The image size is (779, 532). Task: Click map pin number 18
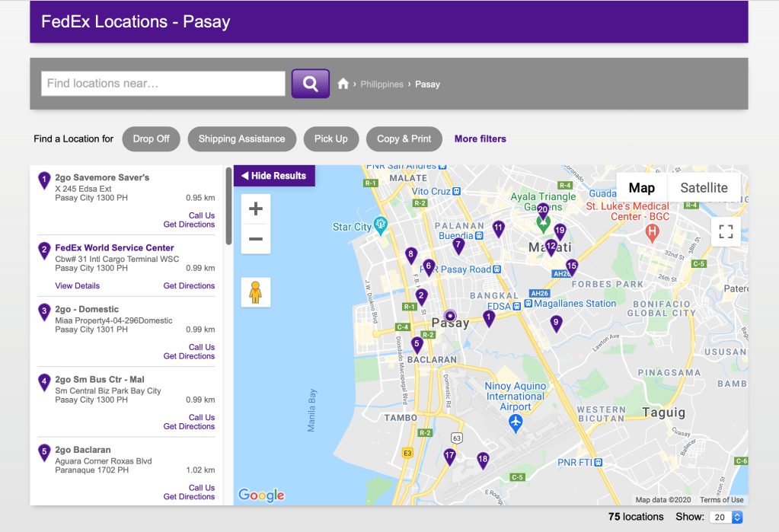tap(483, 459)
